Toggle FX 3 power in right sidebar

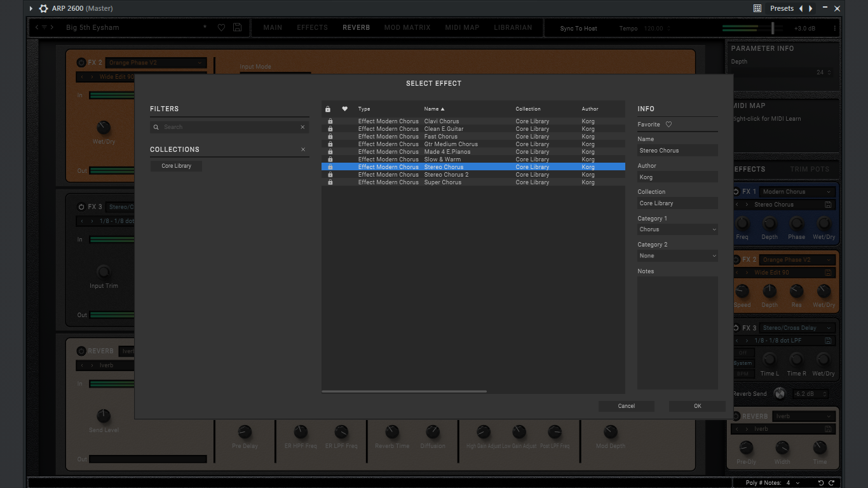pos(736,328)
